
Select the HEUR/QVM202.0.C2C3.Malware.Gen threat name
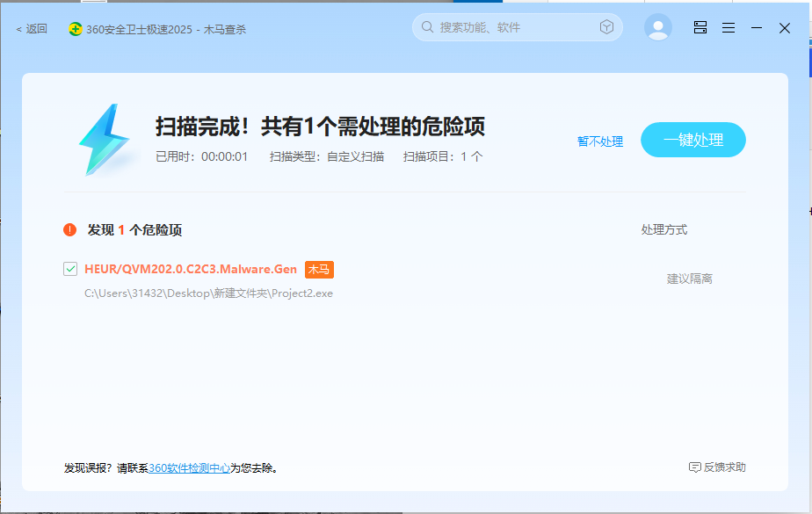coord(191,269)
